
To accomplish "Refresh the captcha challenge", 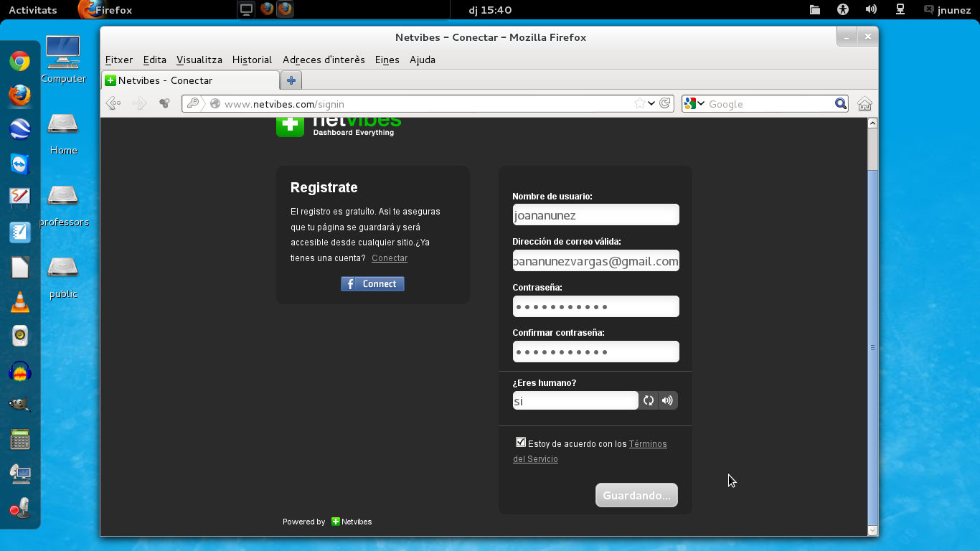I will click(x=649, y=400).
